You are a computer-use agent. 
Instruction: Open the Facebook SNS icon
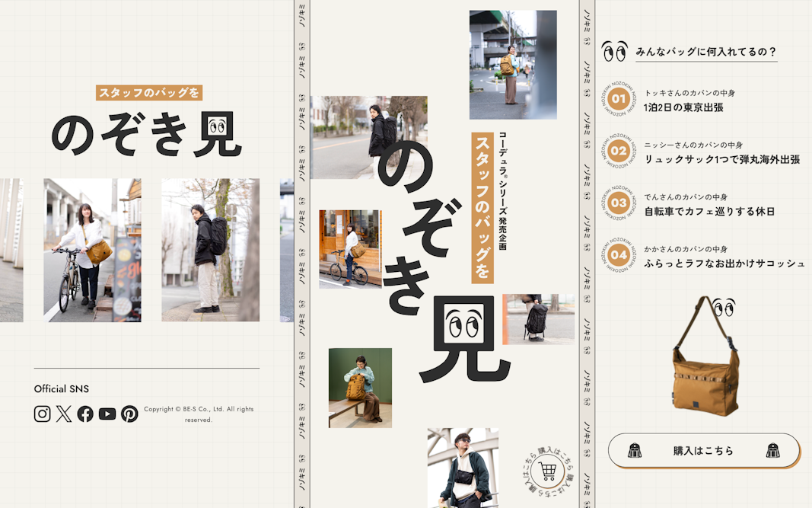click(x=85, y=414)
